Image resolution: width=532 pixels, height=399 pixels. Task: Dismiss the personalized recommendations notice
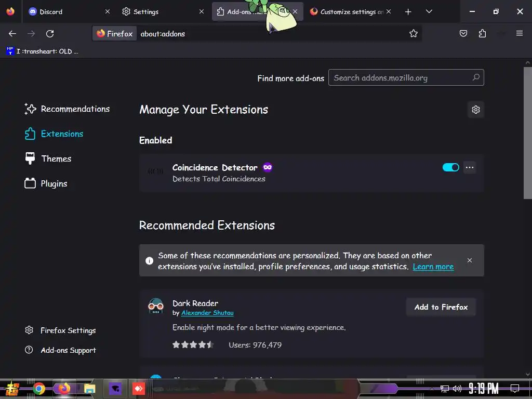[x=470, y=260]
